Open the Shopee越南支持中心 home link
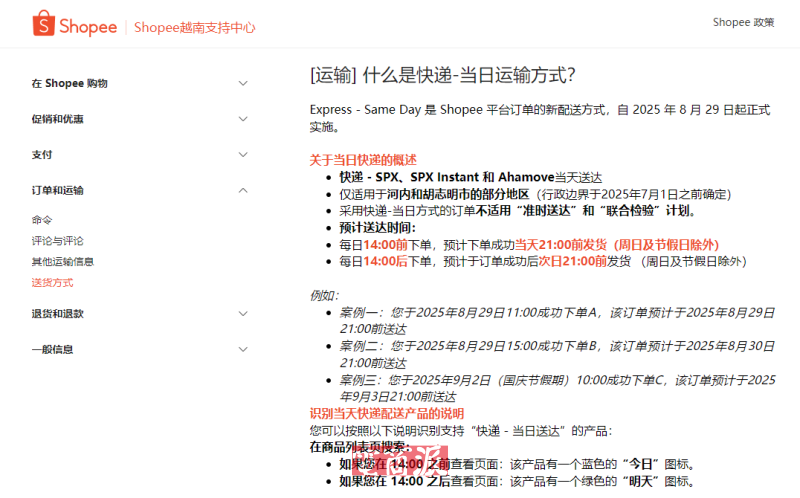This screenshot has height=498, width=800. (195, 28)
